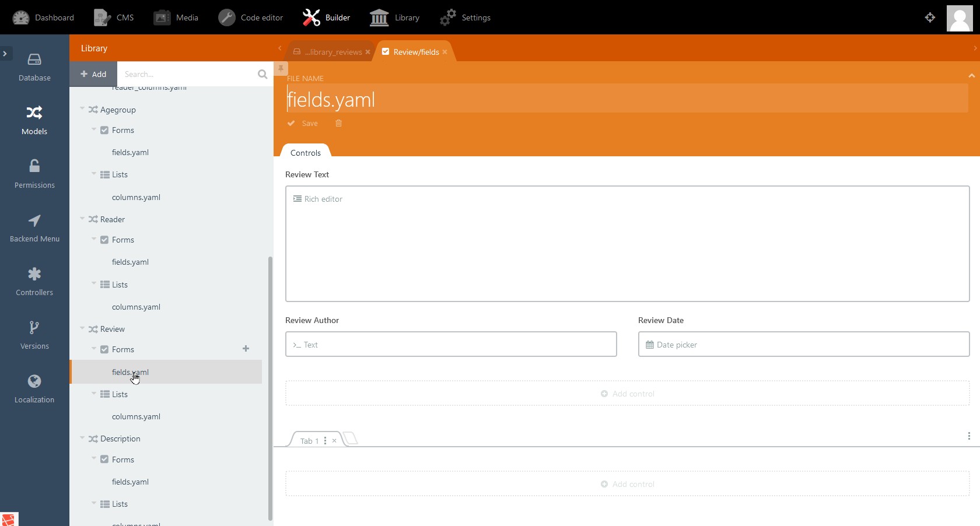This screenshot has height=526, width=980.
Task: Click the Save button
Action: click(x=303, y=124)
